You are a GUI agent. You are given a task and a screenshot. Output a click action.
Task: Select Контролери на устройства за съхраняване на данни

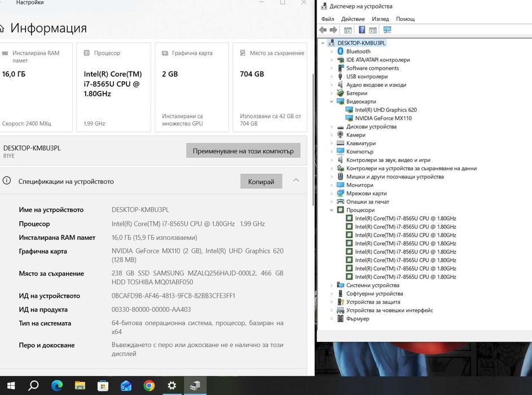(411, 168)
